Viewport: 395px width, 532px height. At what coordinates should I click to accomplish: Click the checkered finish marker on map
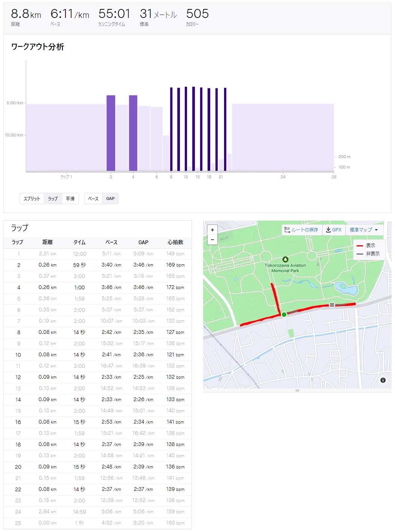332,305
